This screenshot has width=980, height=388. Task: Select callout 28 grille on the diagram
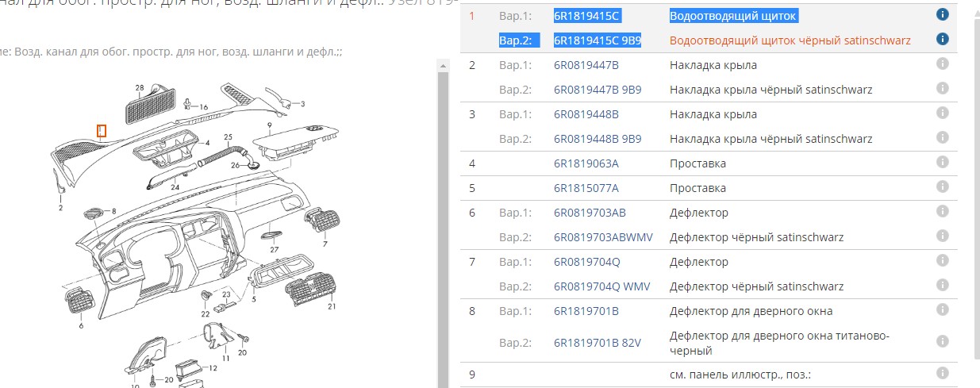tap(140, 87)
